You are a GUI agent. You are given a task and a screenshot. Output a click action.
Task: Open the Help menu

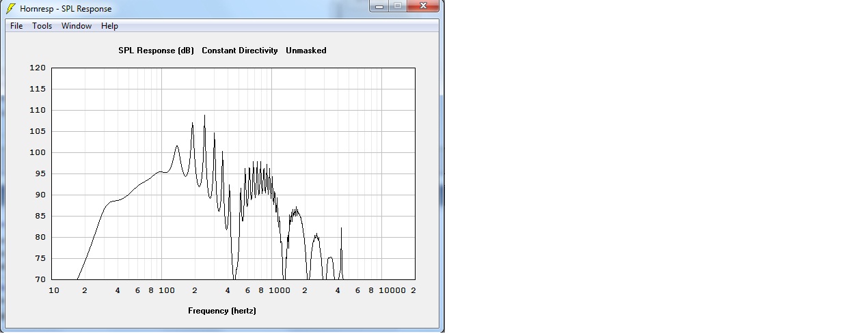tap(109, 26)
